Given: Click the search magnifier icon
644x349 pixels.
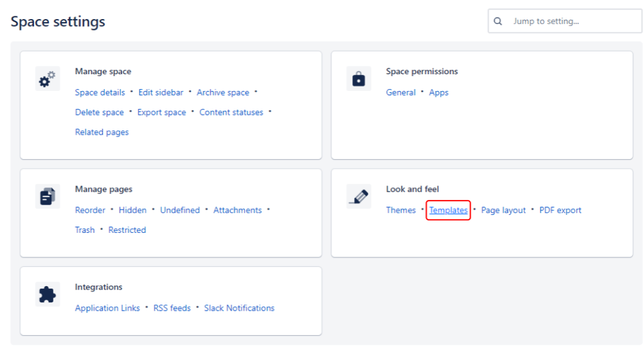Looking at the screenshot, I should 498,22.
